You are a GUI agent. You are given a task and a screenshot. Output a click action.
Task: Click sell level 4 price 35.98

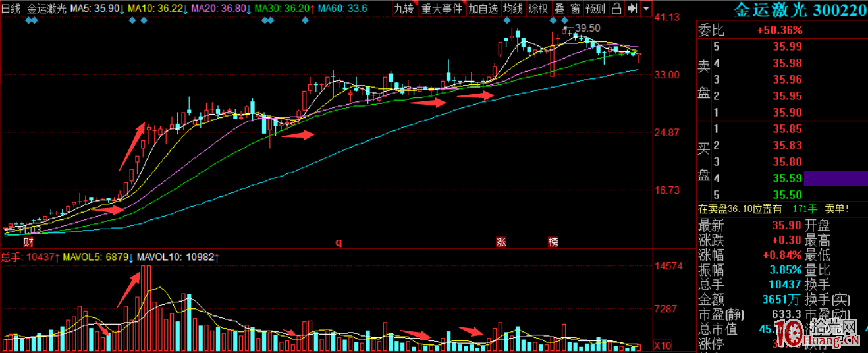(x=788, y=63)
